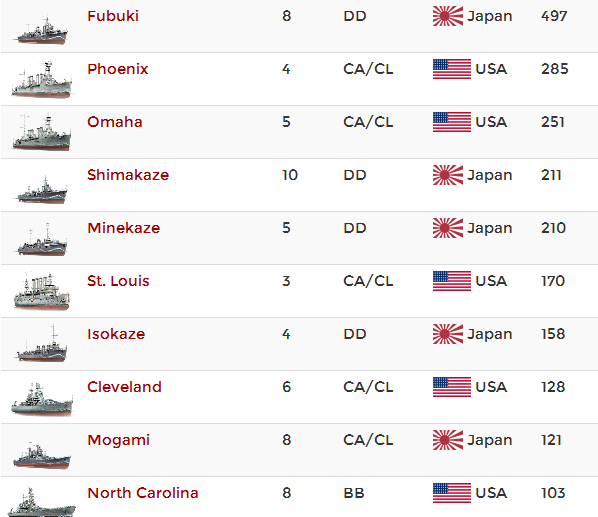Screen dimensions: 598x517
Task: Open the Cleveland ship link
Action: pos(124,387)
